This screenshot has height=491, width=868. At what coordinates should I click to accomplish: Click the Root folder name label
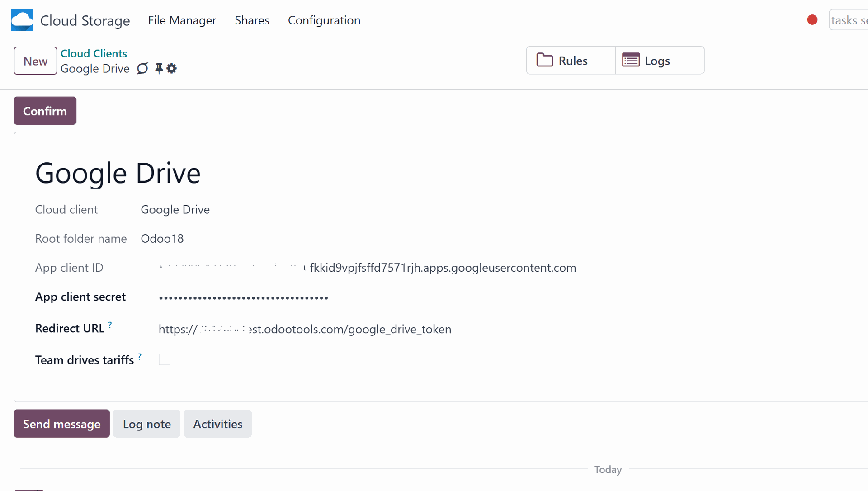pyautogui.click(x=81, y=239)
